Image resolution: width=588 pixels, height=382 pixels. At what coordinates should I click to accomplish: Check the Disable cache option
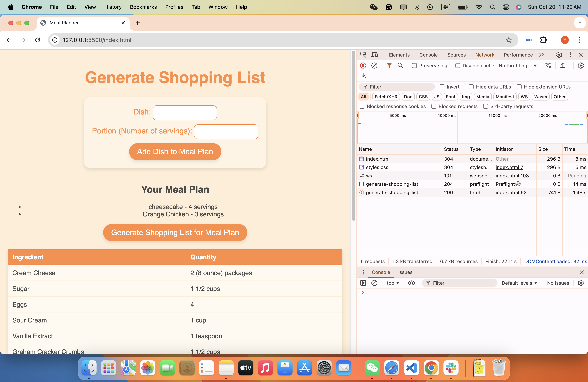point(458,66)
